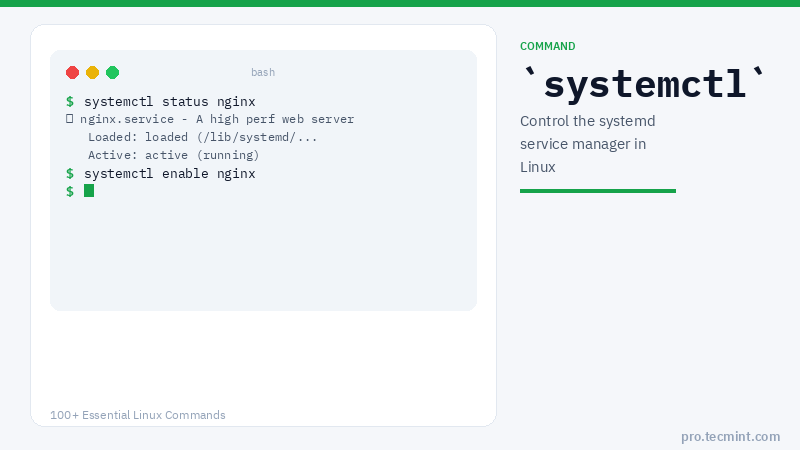800x450 pixels.
Task: Click the green maximize dot in terminal
Action: (112, 72)
